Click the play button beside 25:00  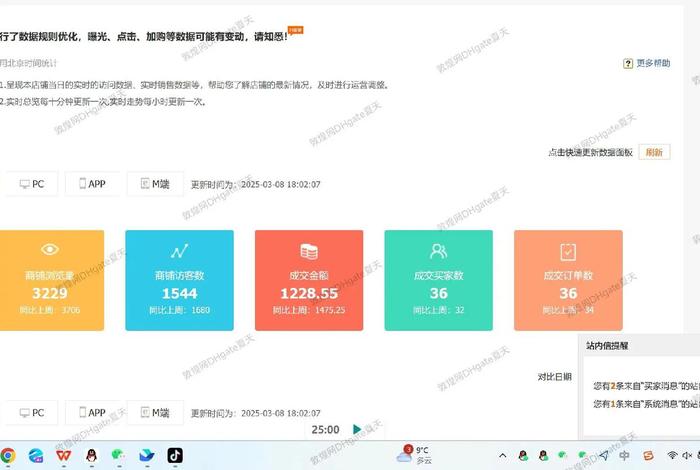click(357, 429)
